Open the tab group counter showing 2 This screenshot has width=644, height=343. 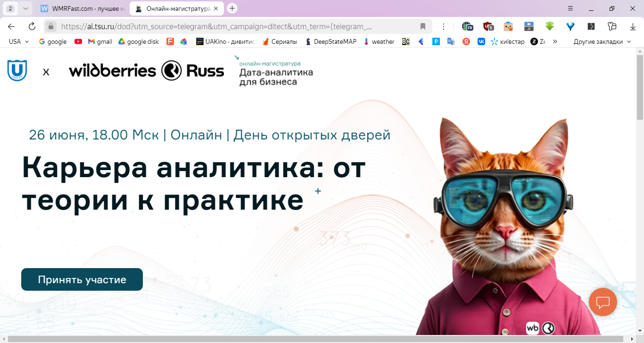pyautogui.click(x=10, y=8)
